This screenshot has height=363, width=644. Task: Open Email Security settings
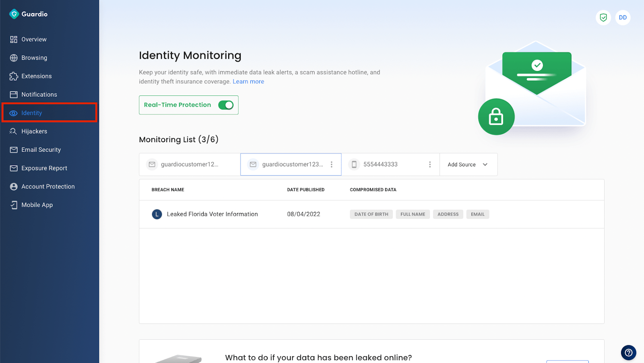tap(40, 149)
